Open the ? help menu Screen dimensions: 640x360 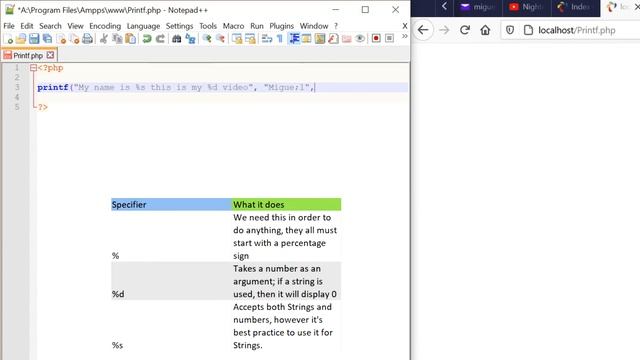(336, 26)
